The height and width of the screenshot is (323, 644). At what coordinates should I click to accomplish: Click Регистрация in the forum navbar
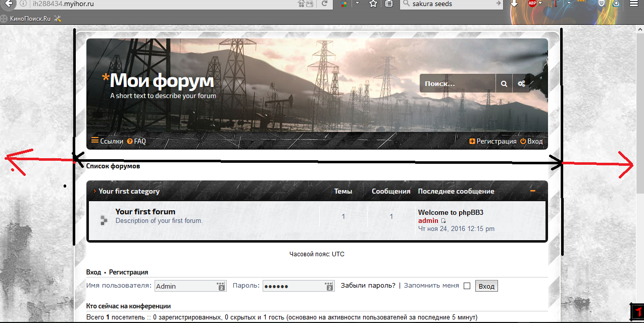(x=493, y=141)
